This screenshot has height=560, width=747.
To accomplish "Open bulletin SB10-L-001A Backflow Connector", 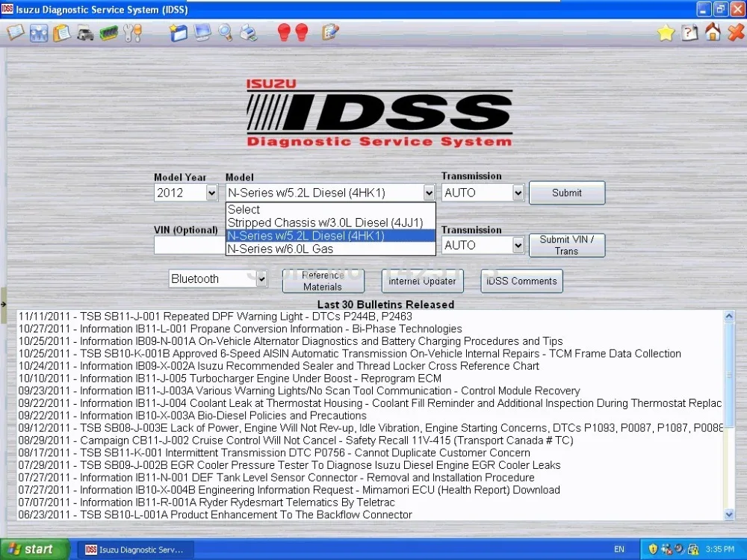I will [x=215, y=514].
